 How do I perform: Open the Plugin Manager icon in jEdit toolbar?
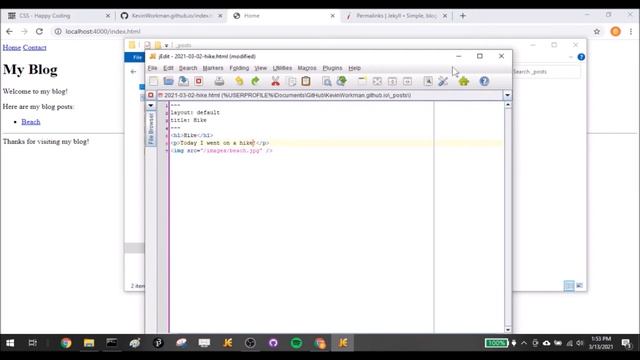[464, 81]
